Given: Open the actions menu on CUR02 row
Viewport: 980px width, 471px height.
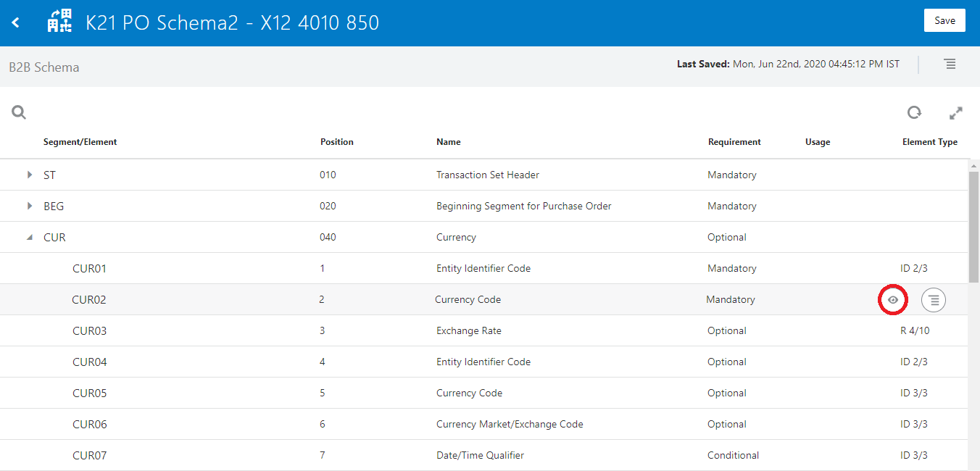Looking at the screenshot, I should point(933,299).
